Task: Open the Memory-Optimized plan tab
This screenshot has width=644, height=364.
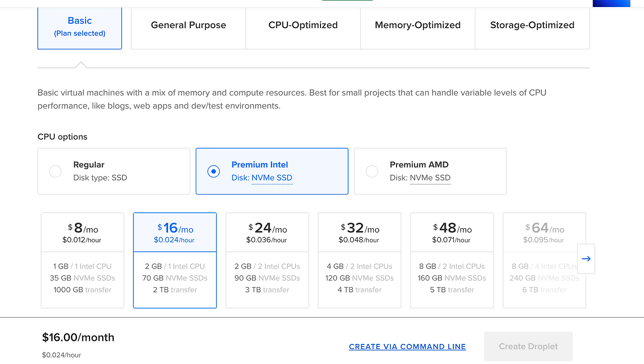Action: tap(418, 26)
